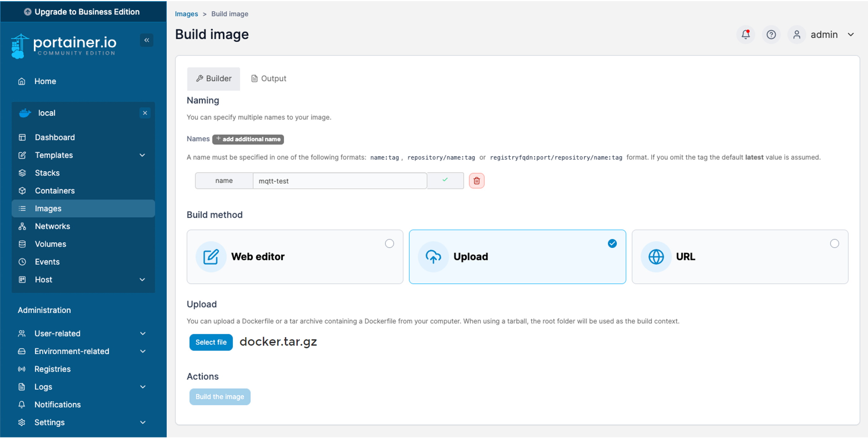The width and height of the screenshot is (868, 438).
Task: Edit the mqtt-test image name field
Action: coord(340,180)
